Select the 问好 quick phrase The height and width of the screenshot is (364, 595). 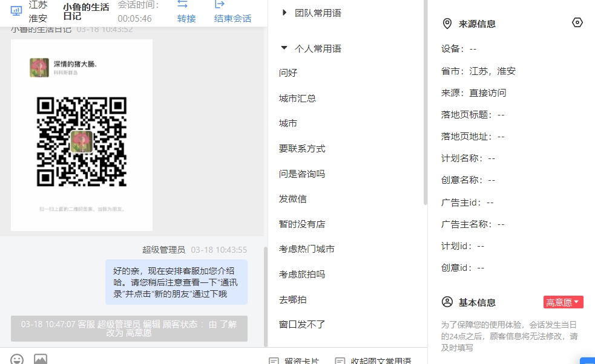point(288,73)
